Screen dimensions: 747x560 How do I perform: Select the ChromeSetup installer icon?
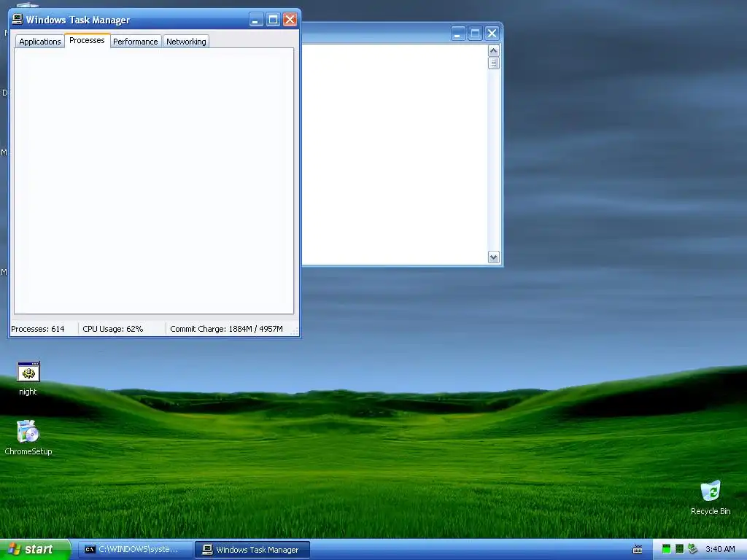[28, 432]
